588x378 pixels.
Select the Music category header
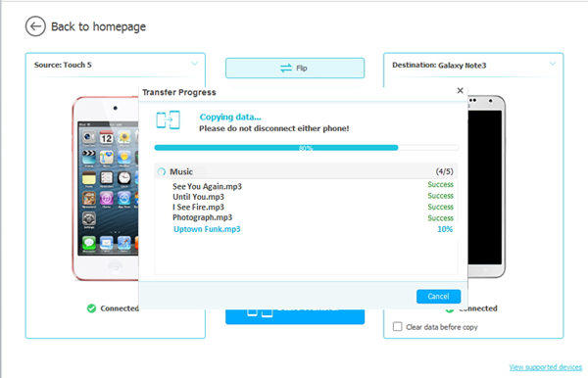click(x=306, y=171)
